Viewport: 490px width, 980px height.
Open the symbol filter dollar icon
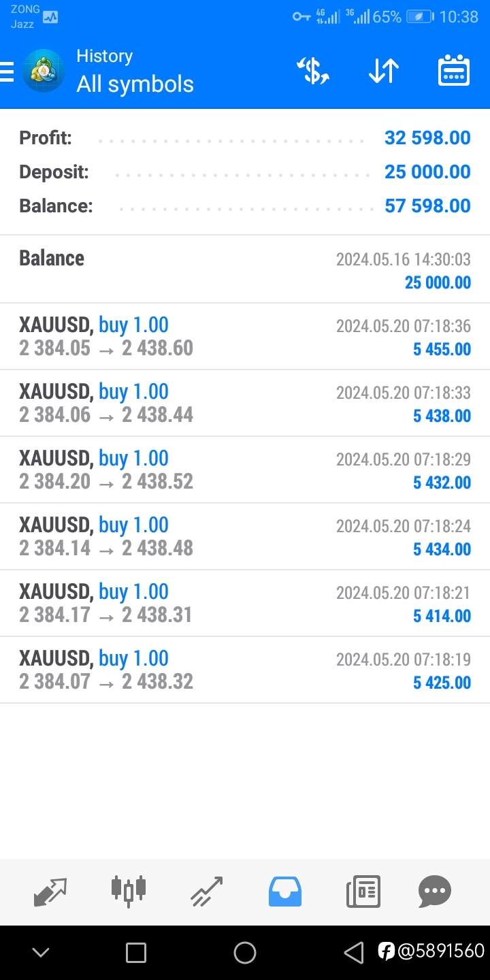313,71
